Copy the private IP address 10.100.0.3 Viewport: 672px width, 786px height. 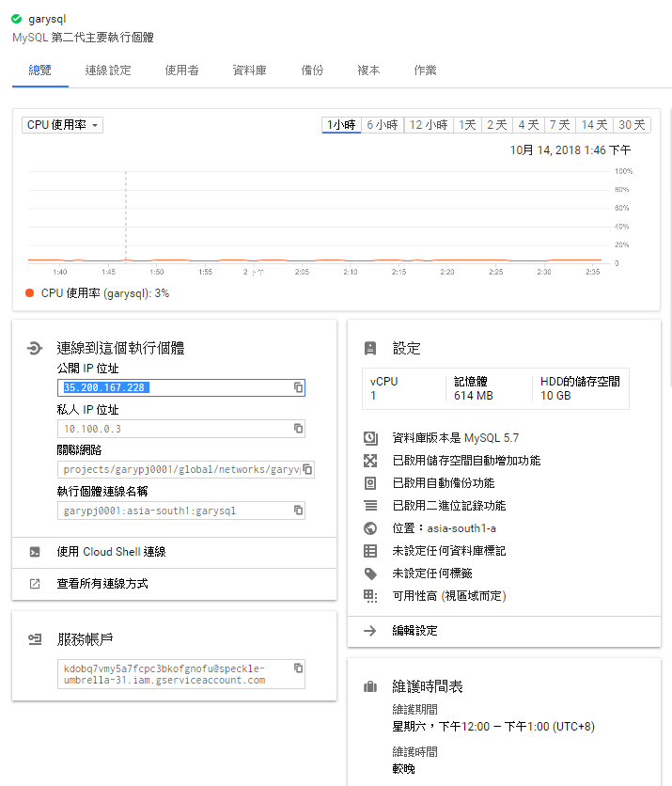(298, 429)
